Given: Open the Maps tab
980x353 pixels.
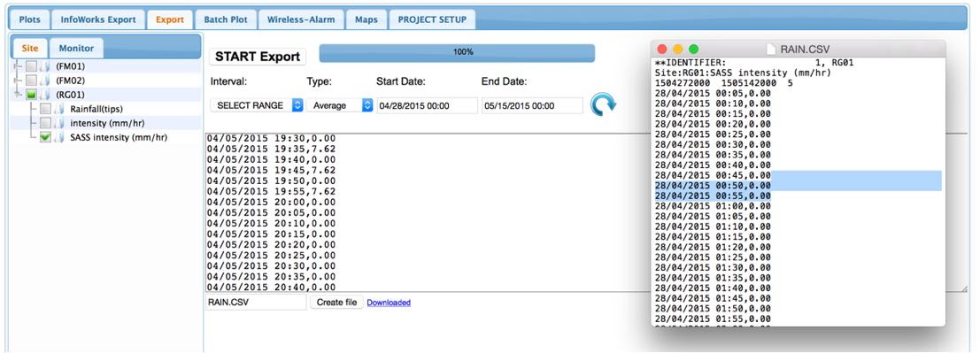Looking at the screenshot, I should click(x=367, y=19).
